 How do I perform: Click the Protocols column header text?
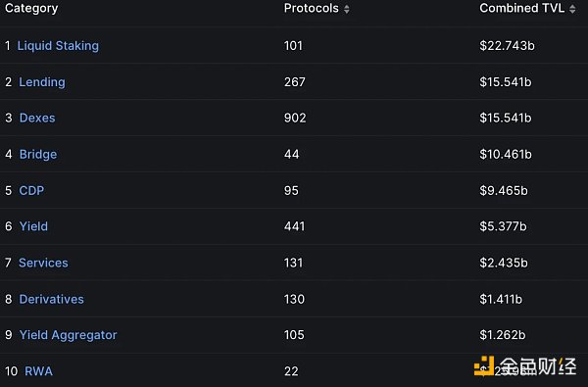pyautogui.click(x=312, y=8)
